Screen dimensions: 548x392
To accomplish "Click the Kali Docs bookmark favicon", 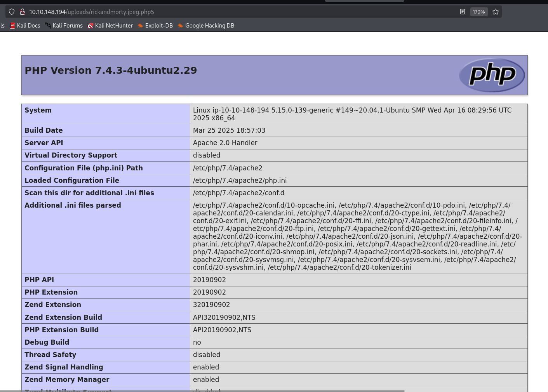I will point(12,26).
